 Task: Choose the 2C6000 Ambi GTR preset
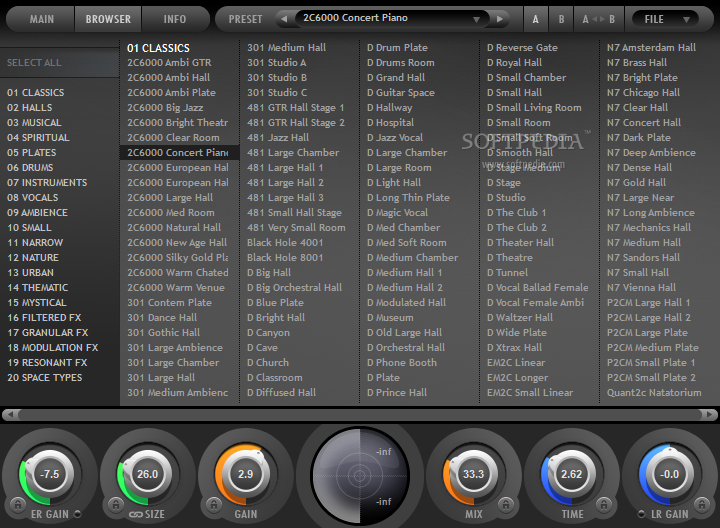coord(169,62)
